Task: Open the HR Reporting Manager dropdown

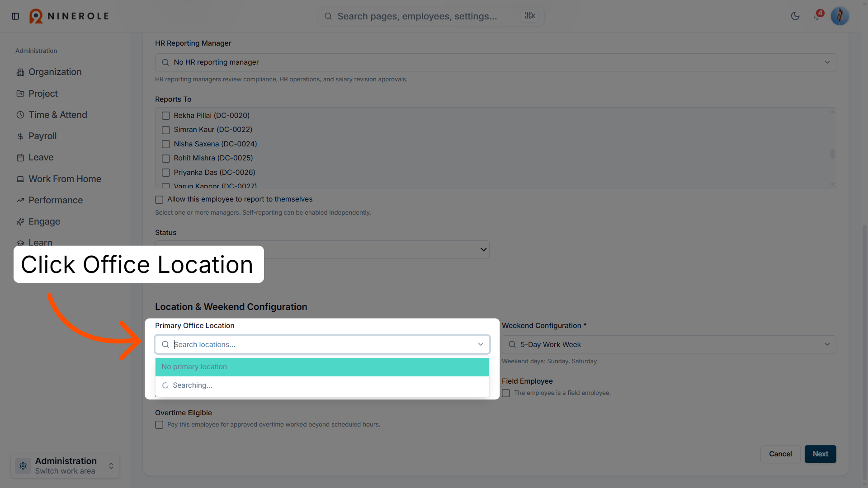Action: (495, 62)
